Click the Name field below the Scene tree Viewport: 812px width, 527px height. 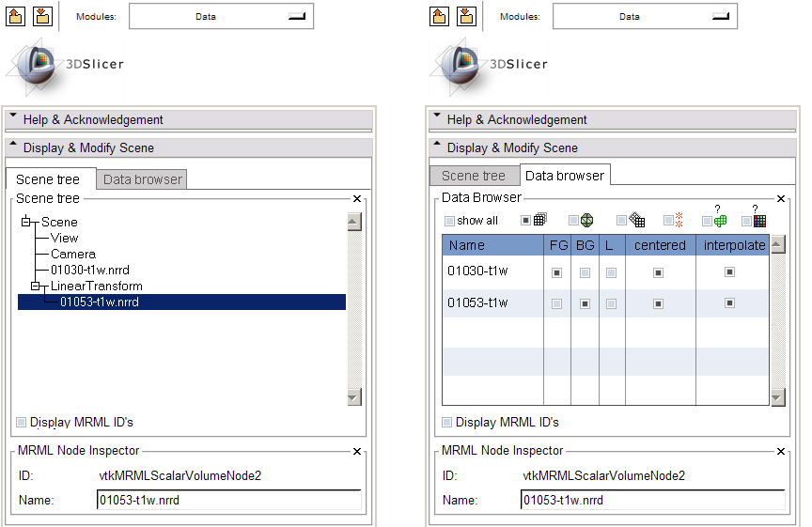coord(228,500)
